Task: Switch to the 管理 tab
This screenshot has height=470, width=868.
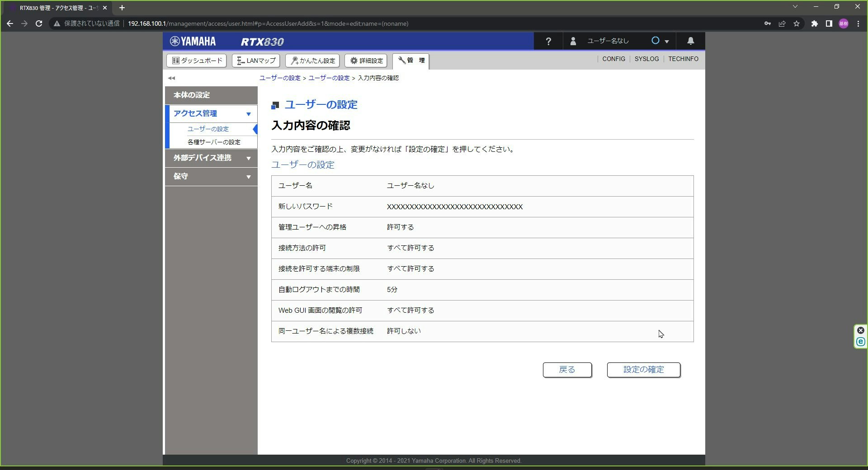Action: (x=410, y=61)
